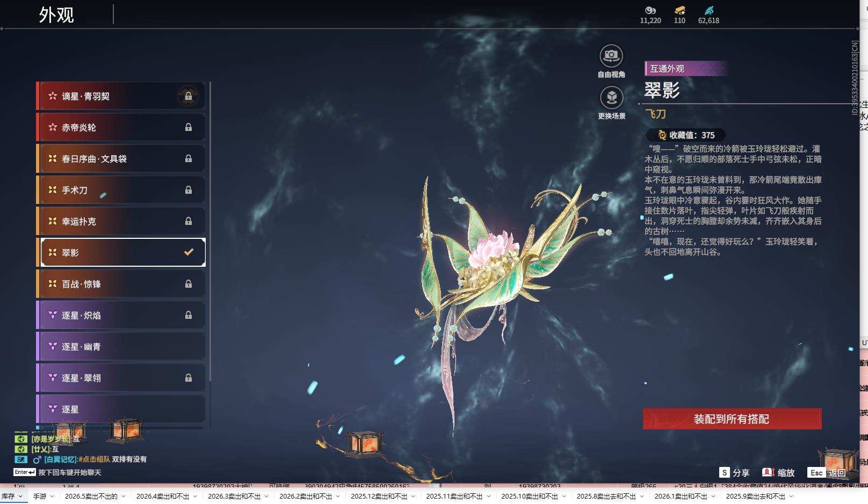Open the 2026.4卖出和不出 sheet tab
The image size is (868, 504).
[163, 496]
